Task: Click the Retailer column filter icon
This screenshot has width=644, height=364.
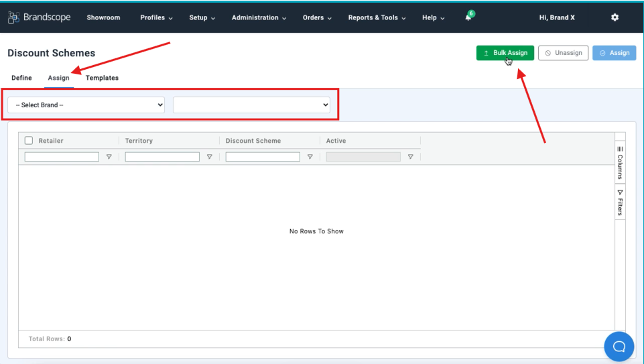Action: [109, 157]
